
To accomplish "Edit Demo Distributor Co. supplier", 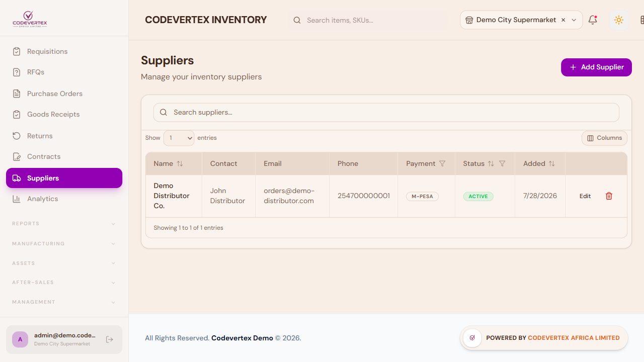I will (x=585, y=196).
